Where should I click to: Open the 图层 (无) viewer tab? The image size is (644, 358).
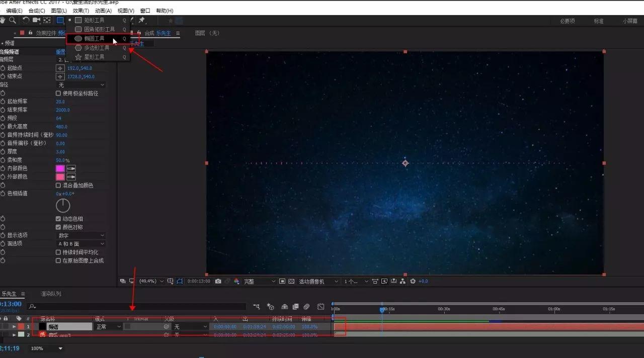[x=207, y=33]
